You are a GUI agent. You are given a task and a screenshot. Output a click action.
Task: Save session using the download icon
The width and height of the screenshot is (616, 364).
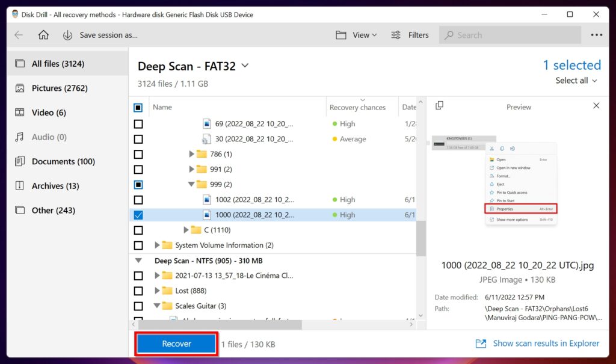point(67,35)
